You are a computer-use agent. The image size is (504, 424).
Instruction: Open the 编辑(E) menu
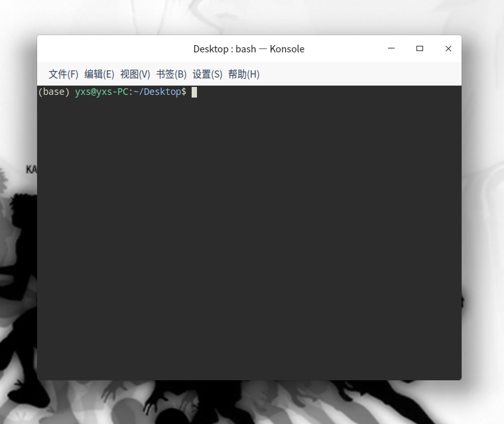(x=99, y=74)
